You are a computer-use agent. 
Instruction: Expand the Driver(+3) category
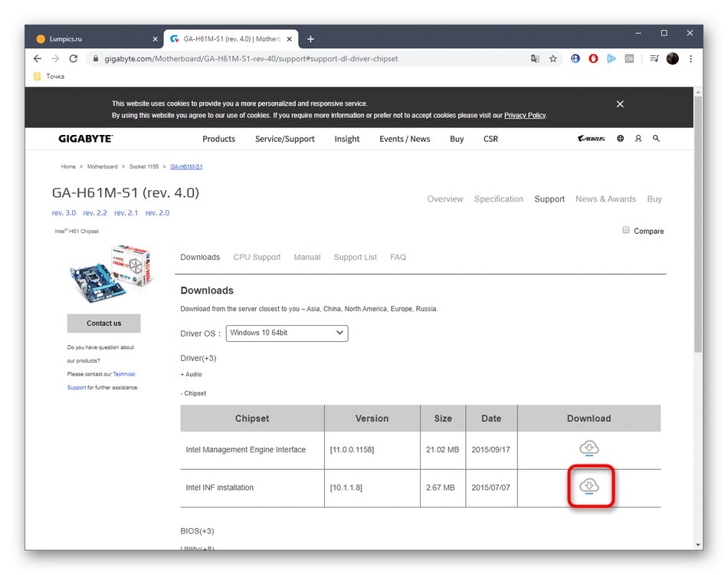click(x=198, y=358)
